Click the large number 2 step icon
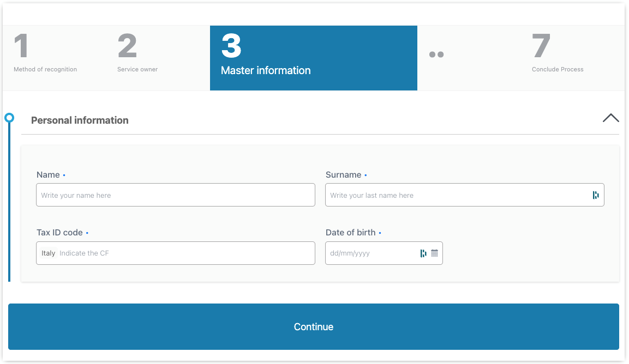The image size is (629, 364). [x=127, y=46]
